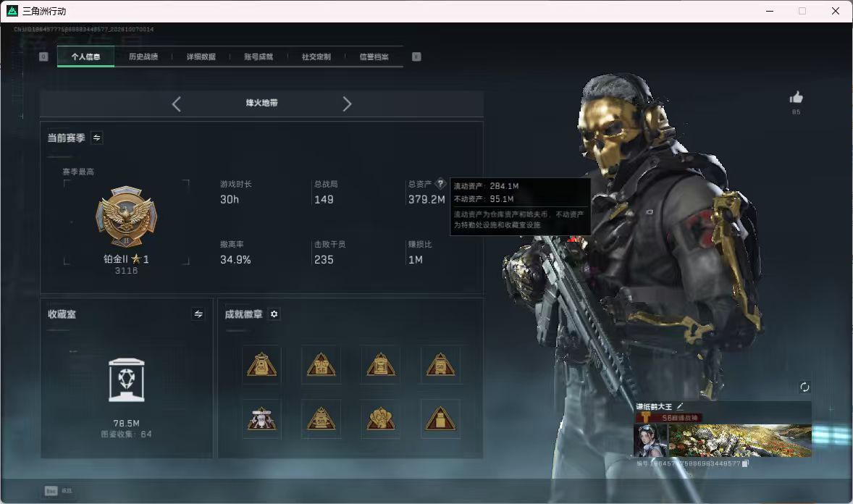The height and width of the screenshot is (504, 853).
Task: Select the second badge in the bottom row
Action: [321, 419]
